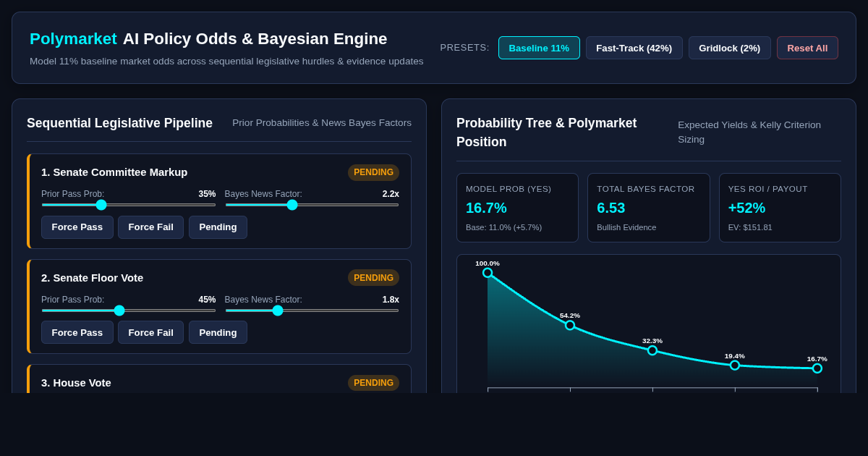Click the Senate Committee Markup PENDING badge

click(373, 172)
